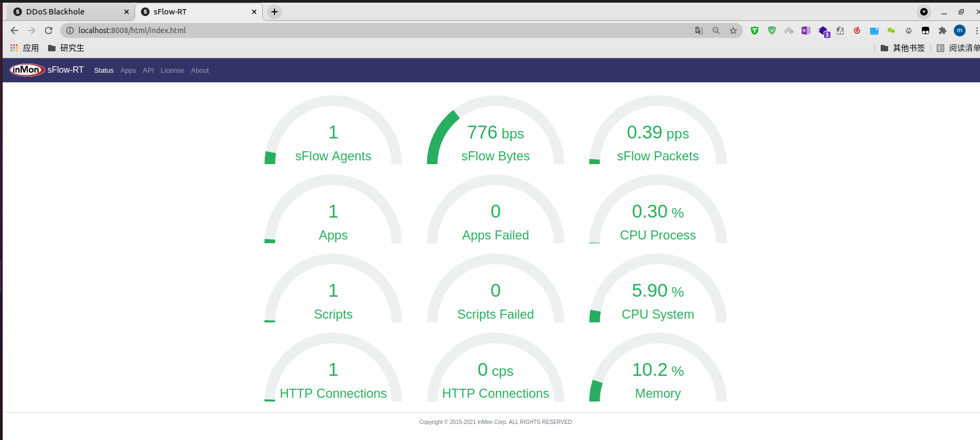This screenshot has height=440, width=980.
Task: Click the green checkmark shield extension
Action: [x=772, y=30]
